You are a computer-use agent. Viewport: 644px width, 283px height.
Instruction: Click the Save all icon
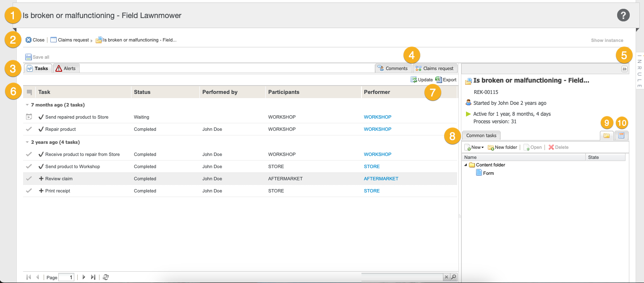click(28, 57)
